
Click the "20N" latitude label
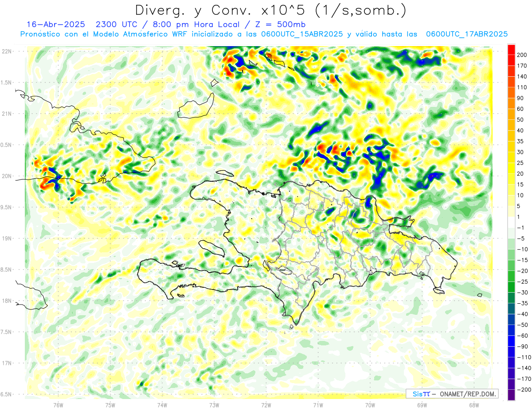[x=6, y=176]
